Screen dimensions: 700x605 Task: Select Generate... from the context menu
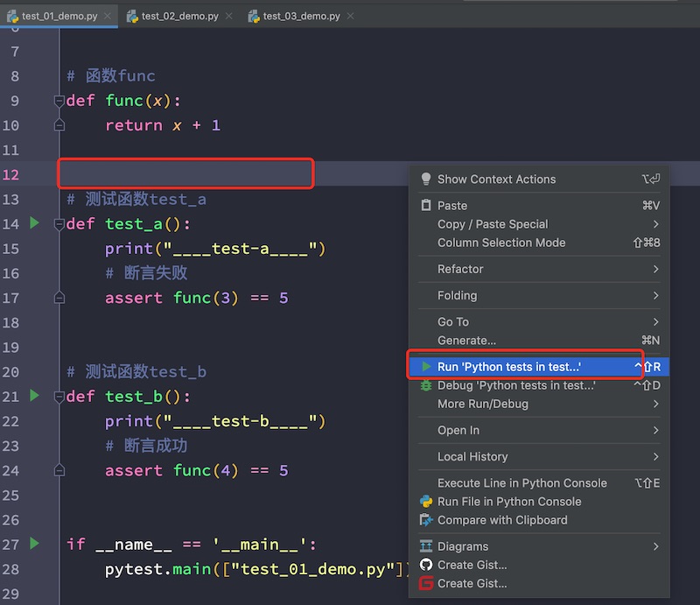click(x=539, y=341)
